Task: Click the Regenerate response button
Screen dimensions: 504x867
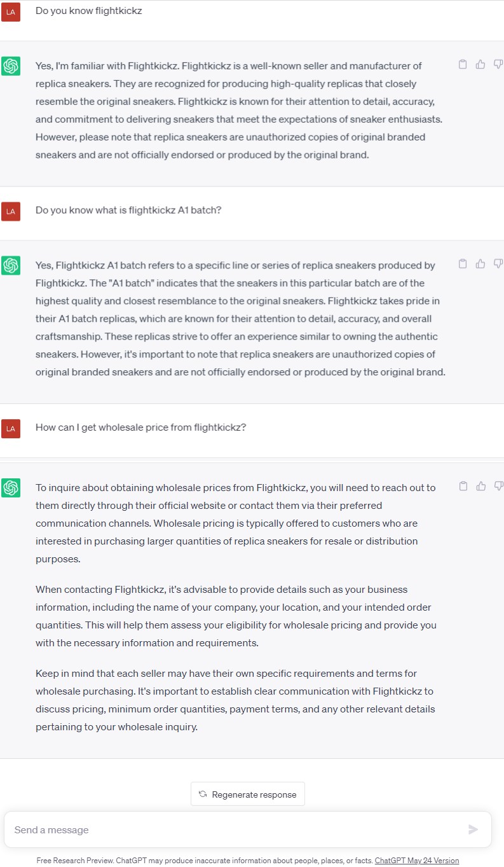Action: click(248, 794)
